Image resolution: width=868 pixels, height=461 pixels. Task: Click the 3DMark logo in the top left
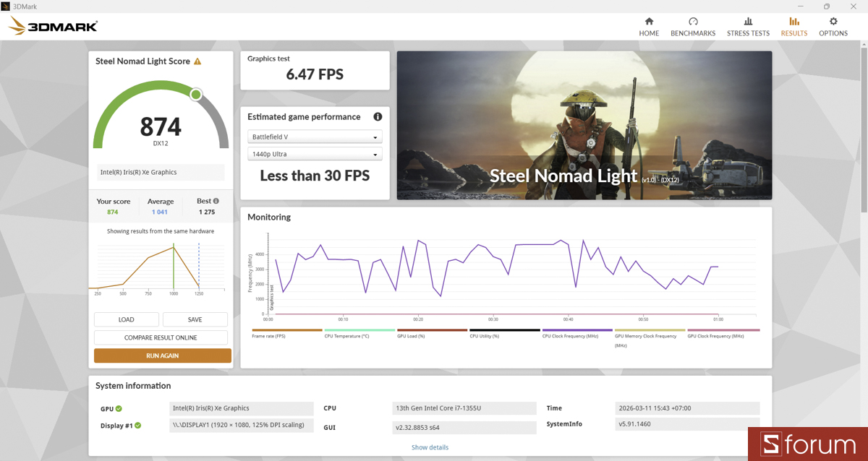click(52, 26)
